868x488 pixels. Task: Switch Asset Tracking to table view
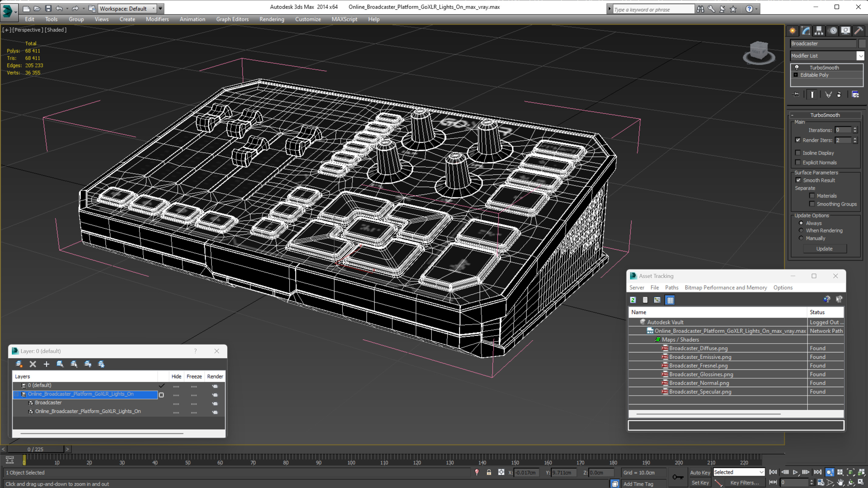click(x=670, y=300)
